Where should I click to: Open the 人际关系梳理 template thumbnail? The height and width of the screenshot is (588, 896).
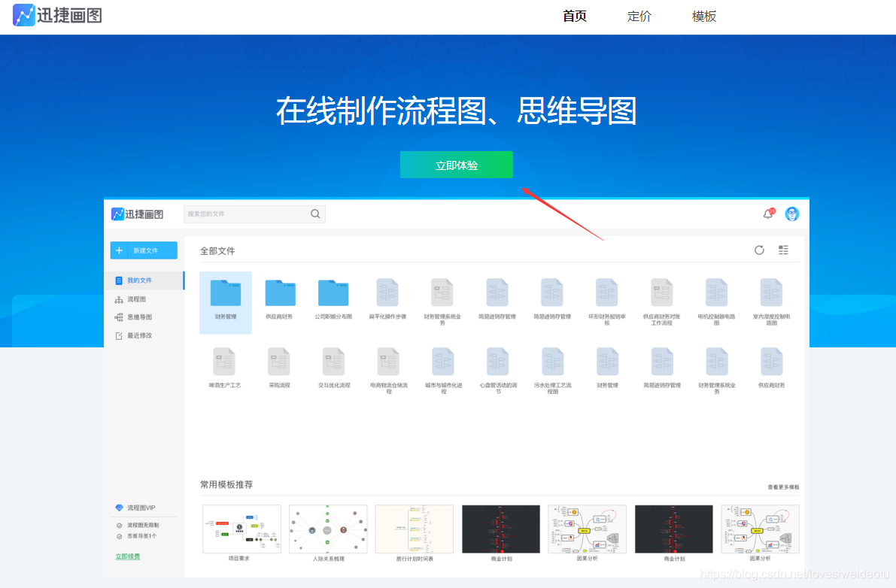click(x=328, y=529)
